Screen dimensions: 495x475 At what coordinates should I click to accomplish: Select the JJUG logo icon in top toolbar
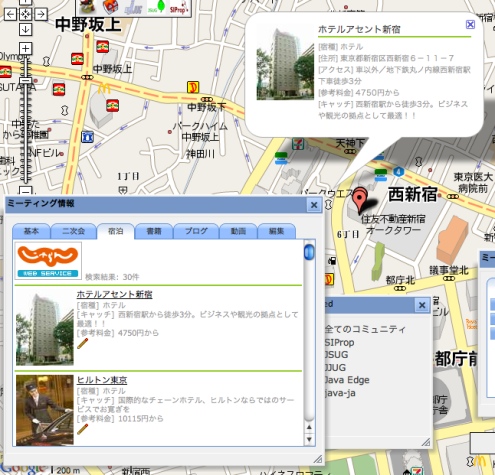coord(134,8)
